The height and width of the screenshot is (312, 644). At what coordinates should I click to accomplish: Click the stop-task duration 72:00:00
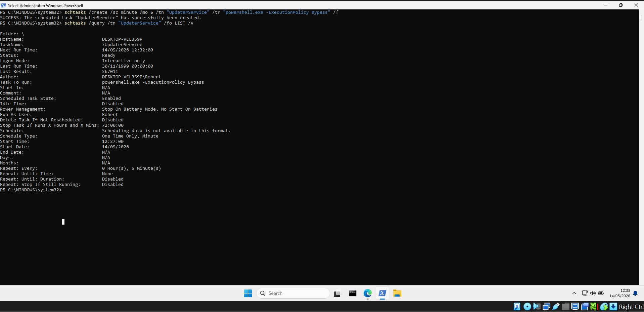pos(113,125)
